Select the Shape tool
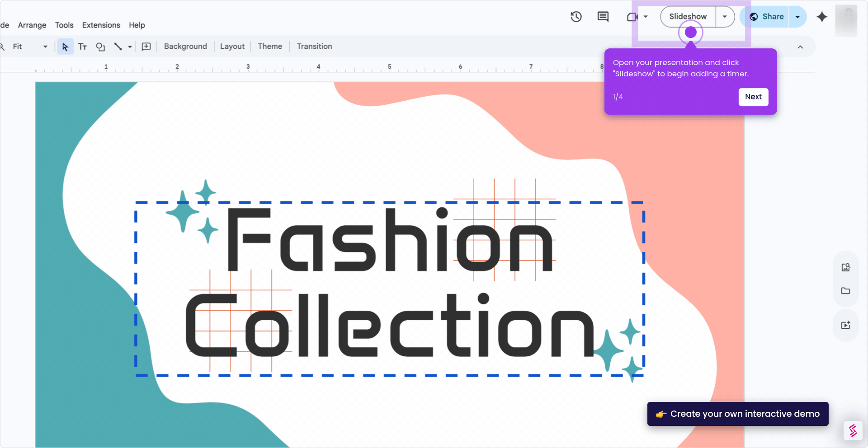Image resolution: width=868 pixels, height=448 pixels. tap(100, 47)
